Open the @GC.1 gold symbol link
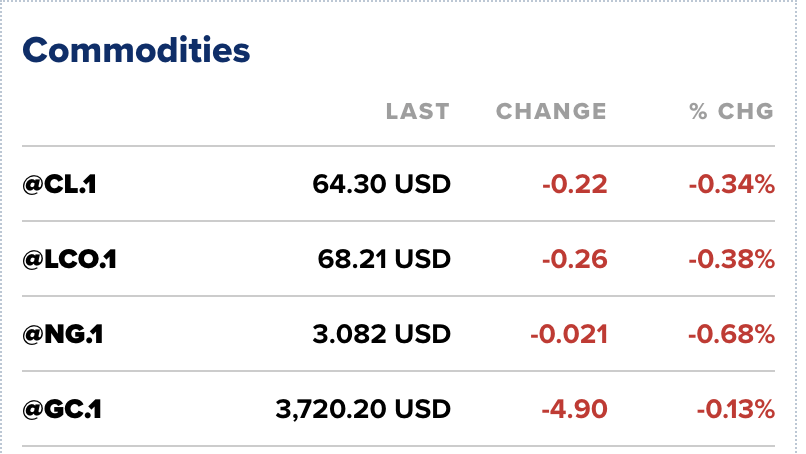806x454 pixels. (x=62, y=409)
